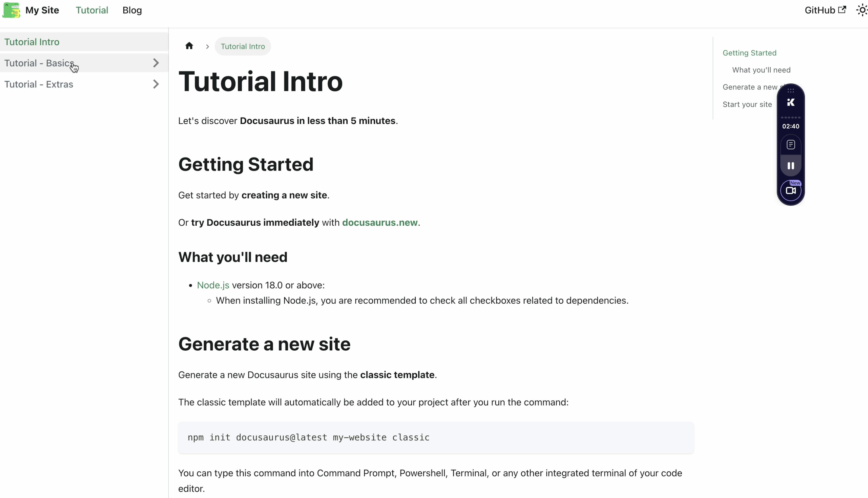
Task: Select the Tutorial menu in navbar
Action: pyautogui.click(x=91, y=10)
